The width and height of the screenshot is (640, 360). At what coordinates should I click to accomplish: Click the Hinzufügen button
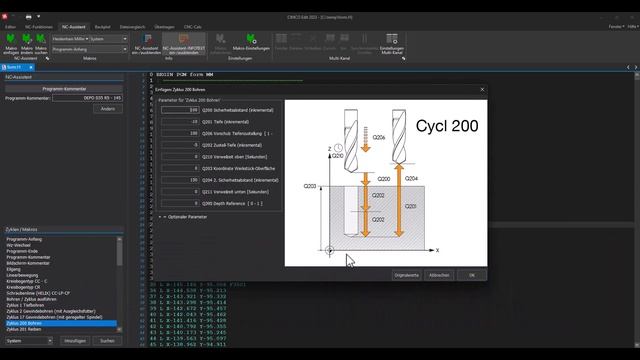click(75, 341)
